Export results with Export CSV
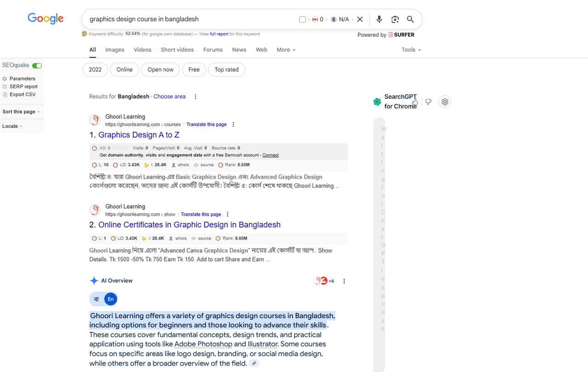This screenshot has height=372, width=588. (23, 94)
